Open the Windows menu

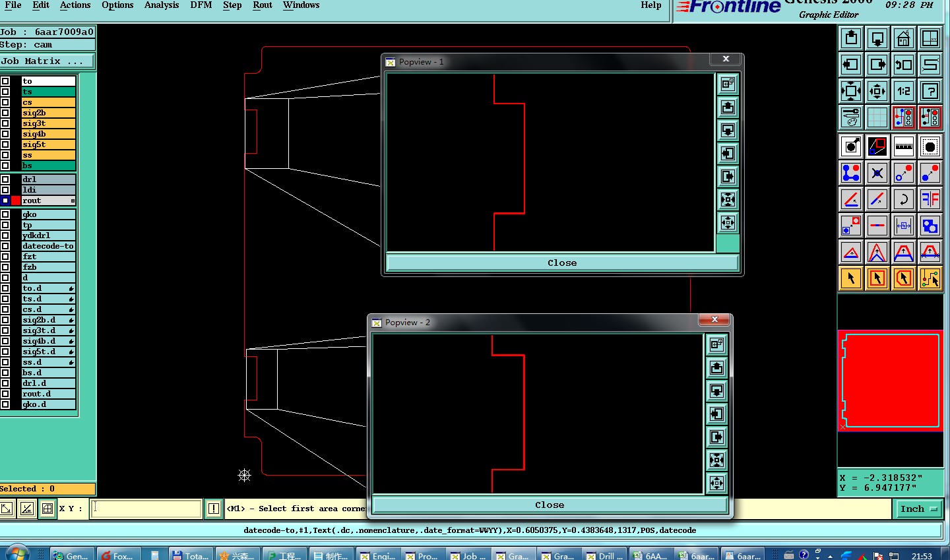point(301,5)
